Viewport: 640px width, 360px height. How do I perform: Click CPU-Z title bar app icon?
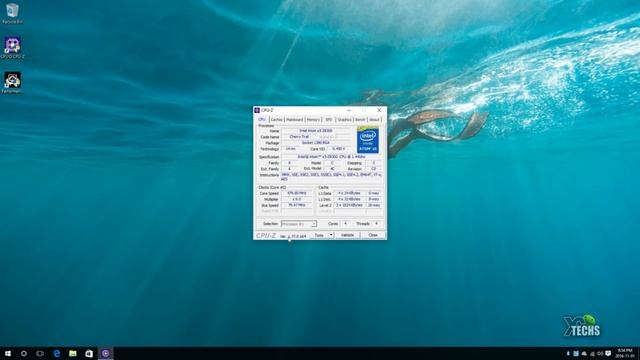point(257,110)
